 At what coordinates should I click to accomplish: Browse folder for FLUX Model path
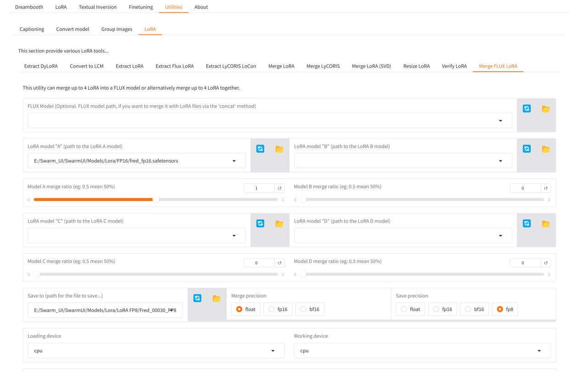point(546,109)
